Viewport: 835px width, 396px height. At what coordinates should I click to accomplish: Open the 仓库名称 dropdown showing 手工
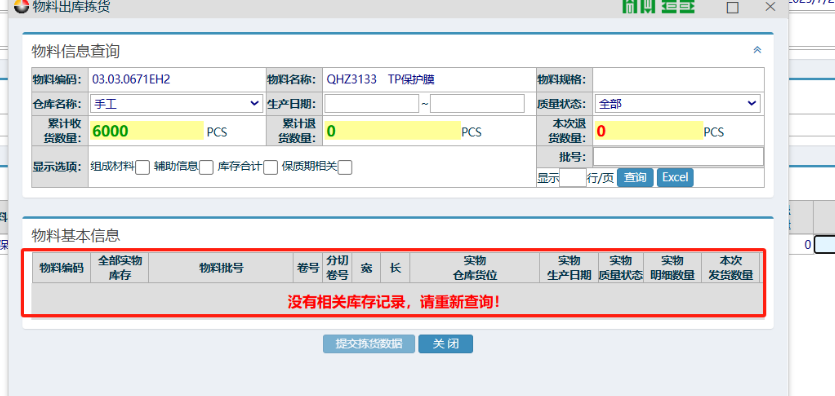pos(176,104)
